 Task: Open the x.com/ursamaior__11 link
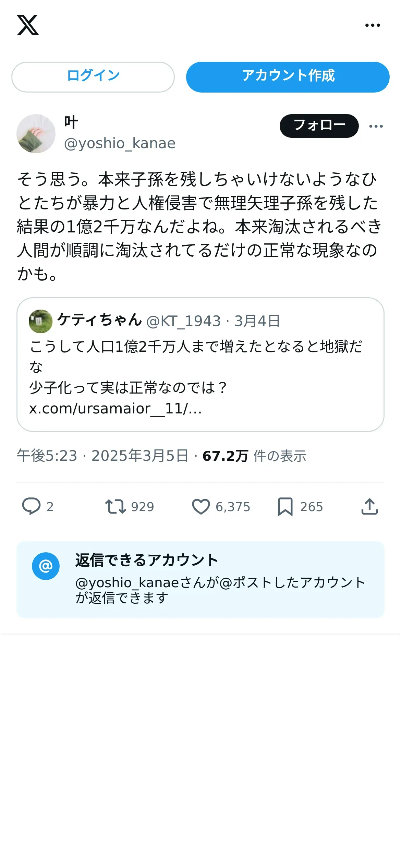tap(115, 408)
